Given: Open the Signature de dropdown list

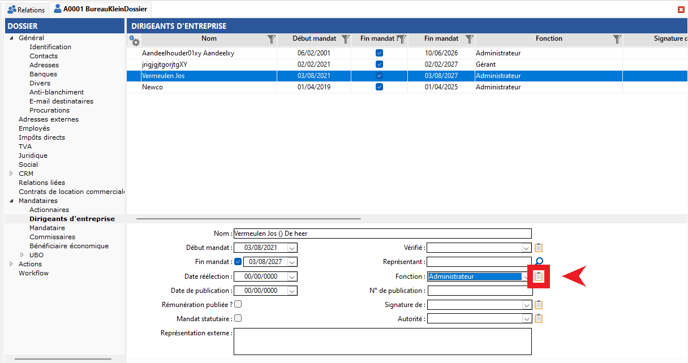Looking at the screenshot, I should 526,305.
